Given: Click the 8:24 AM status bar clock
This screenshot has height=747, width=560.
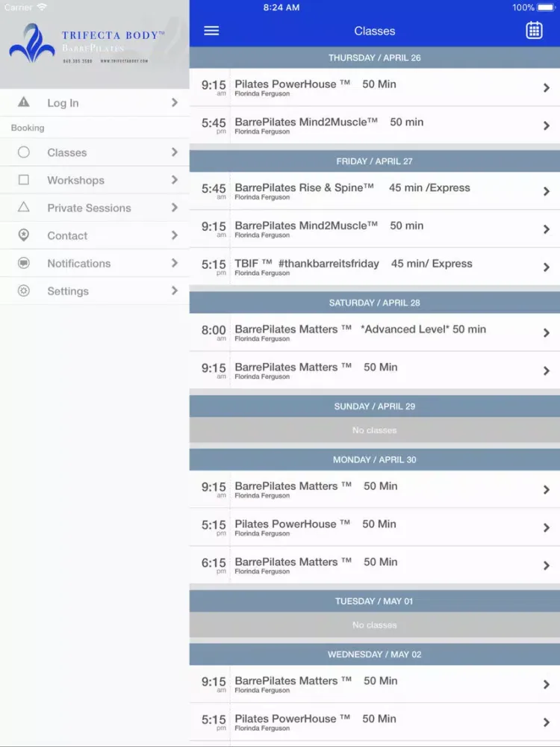Looking at the screenshot, I should (281, 7).
